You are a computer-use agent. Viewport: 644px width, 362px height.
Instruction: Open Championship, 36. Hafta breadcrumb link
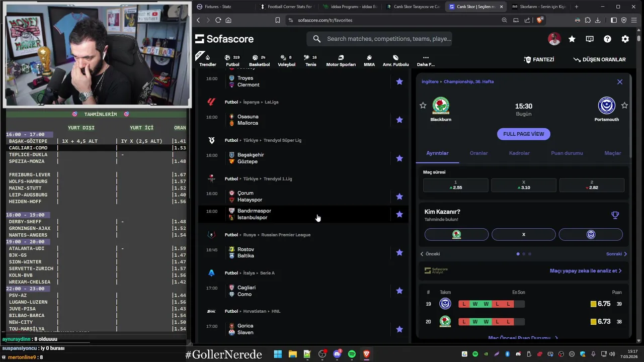coord(468,81)
